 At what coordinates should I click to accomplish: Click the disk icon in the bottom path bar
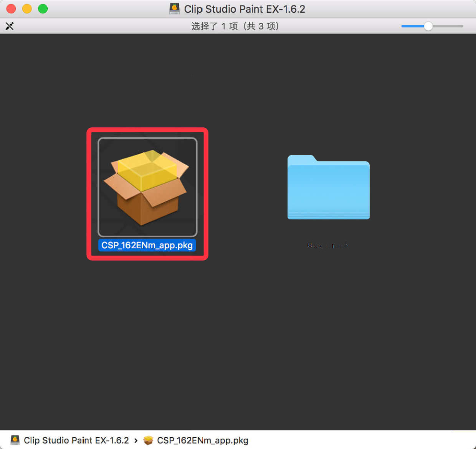pyautogui.click(x=15, y=440)
